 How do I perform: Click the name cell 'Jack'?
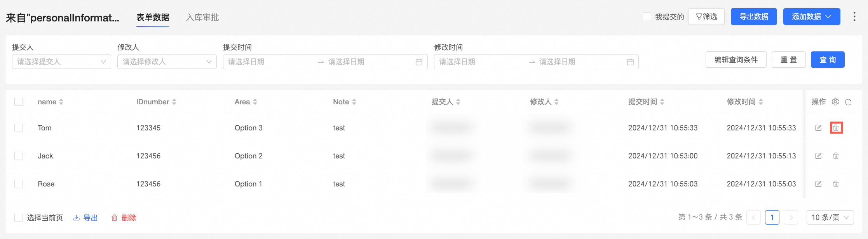(45, 156)
